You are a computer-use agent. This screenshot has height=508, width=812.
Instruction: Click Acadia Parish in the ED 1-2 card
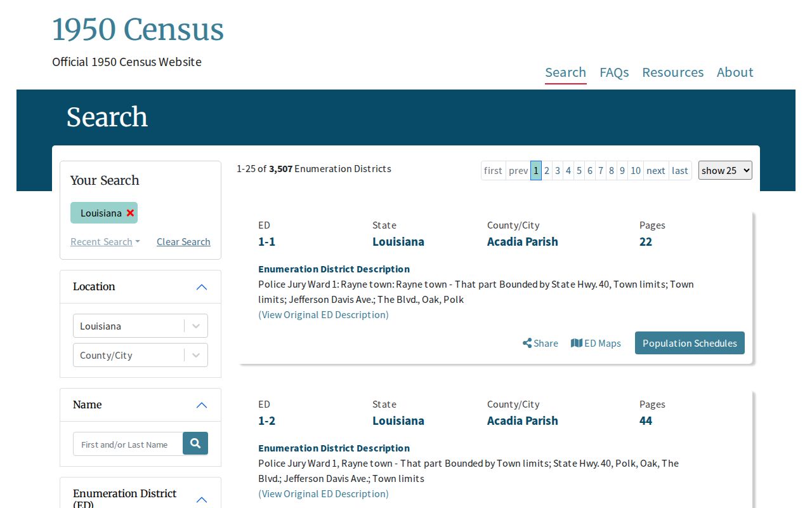[x=523, y=420]
